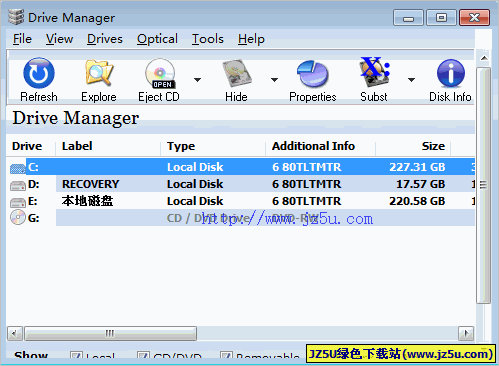Image resolution: width=499 pixels, height=366 pixels.
Task: Click Local Disk type in D: row
Action: tap(195, 184)
